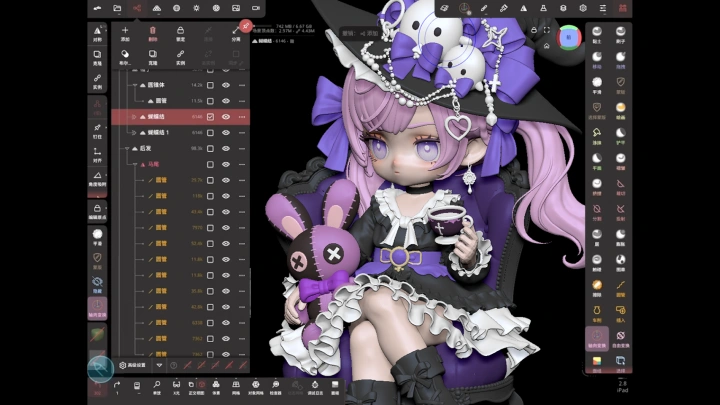Open the Nomad about menu at far left
Image resolution: width=720 pixels, height=405 pixels.
pos(97,8)
